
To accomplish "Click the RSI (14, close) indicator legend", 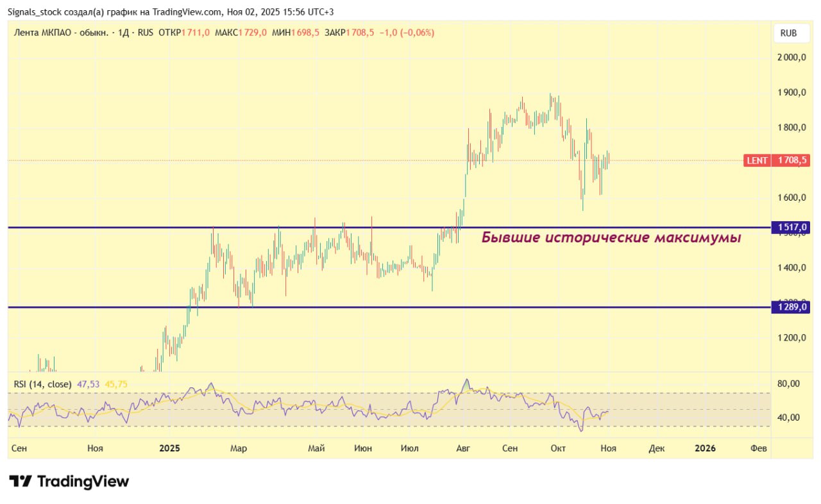I will [43, 383].
